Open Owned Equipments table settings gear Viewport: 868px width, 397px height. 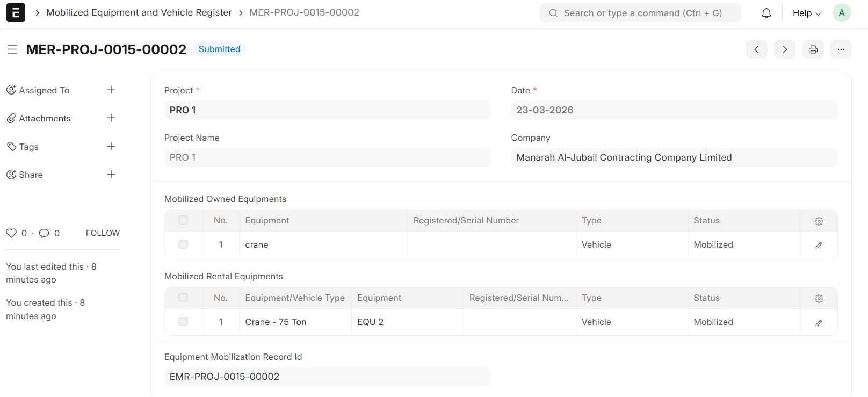(x=819, y=221)
